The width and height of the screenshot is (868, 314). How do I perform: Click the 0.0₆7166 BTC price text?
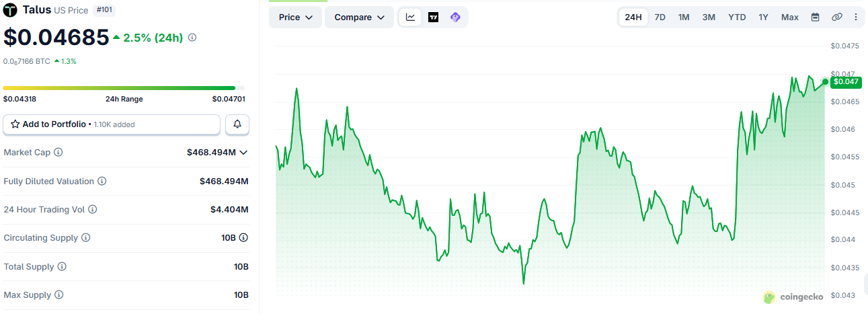click(x=26, y=61)
